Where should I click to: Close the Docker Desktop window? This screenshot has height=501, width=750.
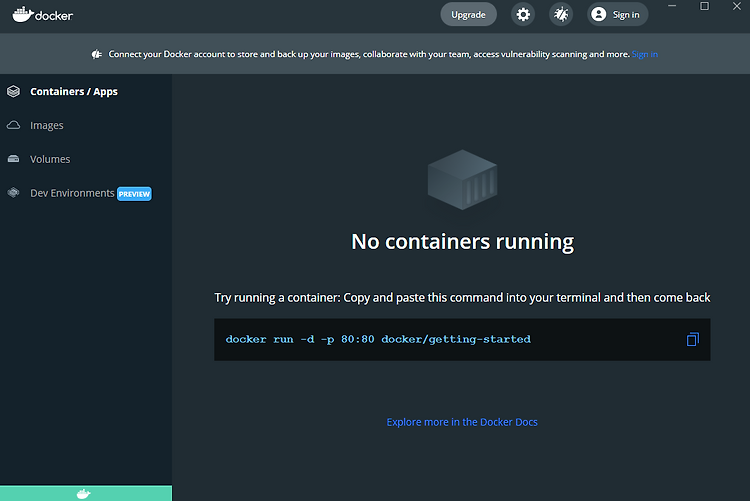coord(737,6)
